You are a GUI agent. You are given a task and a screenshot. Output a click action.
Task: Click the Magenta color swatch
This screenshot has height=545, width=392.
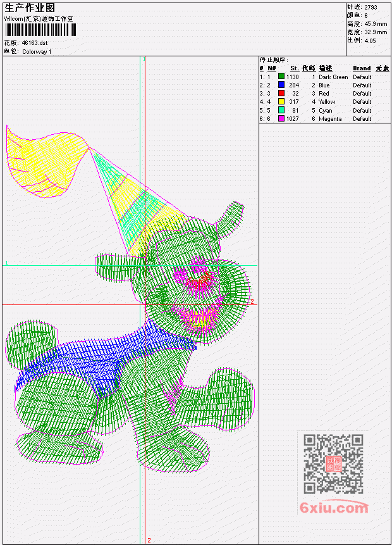click(281, 118)
